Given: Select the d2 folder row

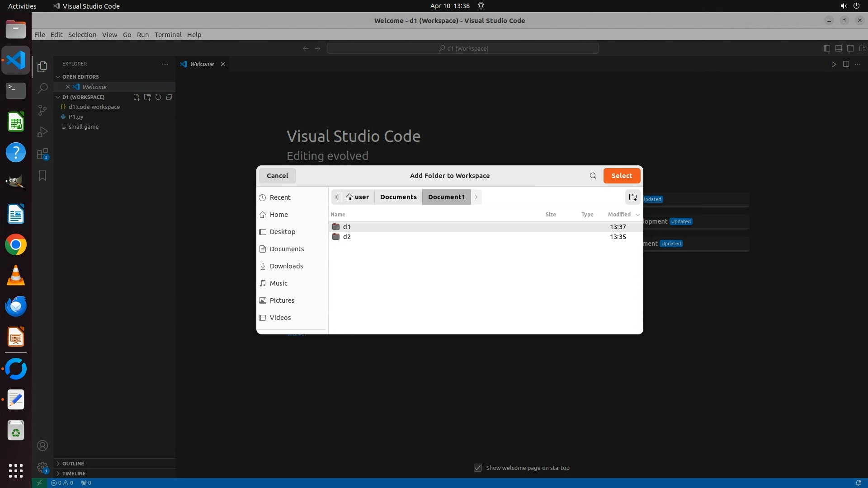Looking at the screenshot, I should (x=347, y=237).
